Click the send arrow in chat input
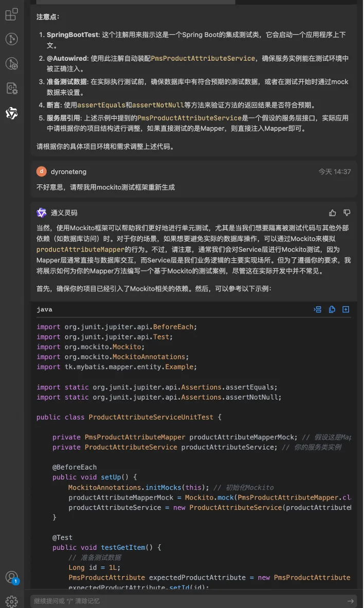The height and width of the screenshot is (608, 364). tap(351, 601)
